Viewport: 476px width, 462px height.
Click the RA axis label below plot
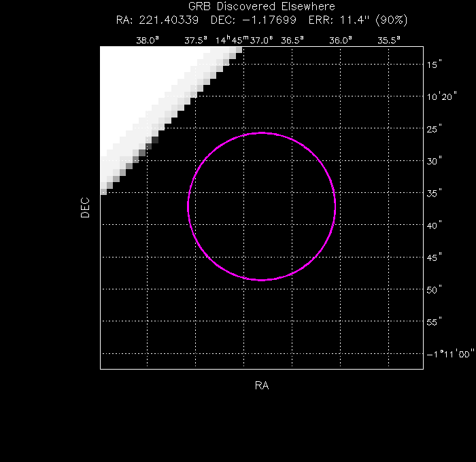(262, 385)
